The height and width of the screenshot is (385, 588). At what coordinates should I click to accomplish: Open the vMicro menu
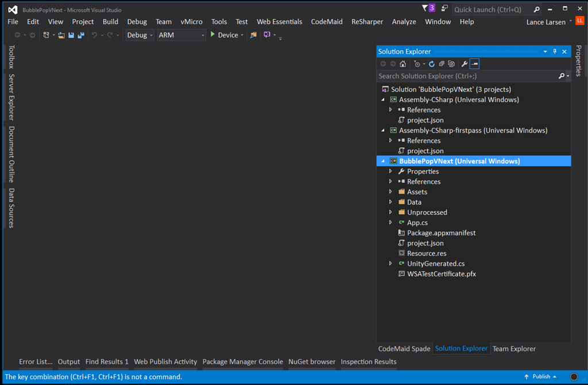[191, 22]
